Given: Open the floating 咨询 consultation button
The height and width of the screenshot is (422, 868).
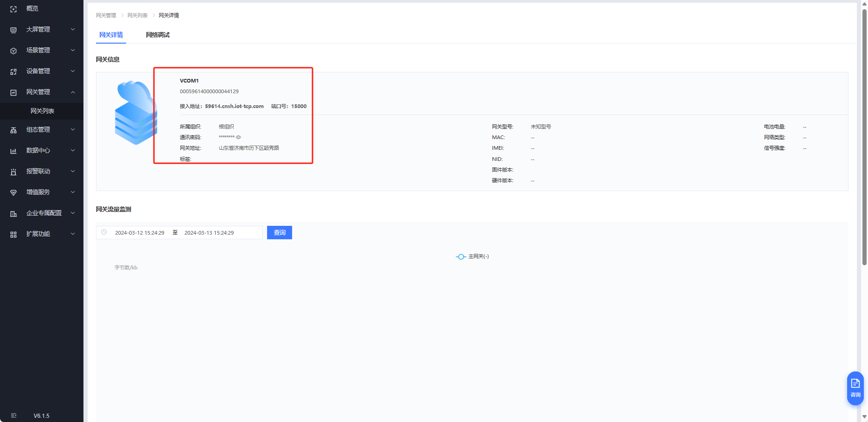Looking at the screenshot, I should coord(855,388).
